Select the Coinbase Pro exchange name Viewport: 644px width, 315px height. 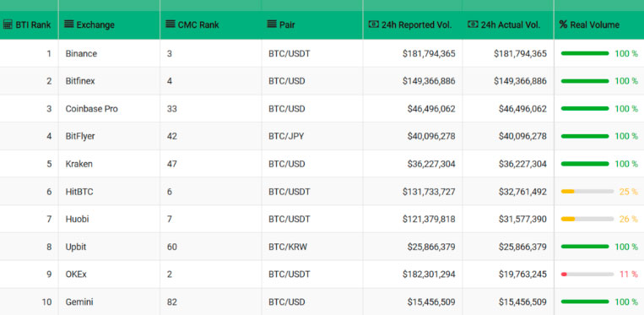pos(92,109)
